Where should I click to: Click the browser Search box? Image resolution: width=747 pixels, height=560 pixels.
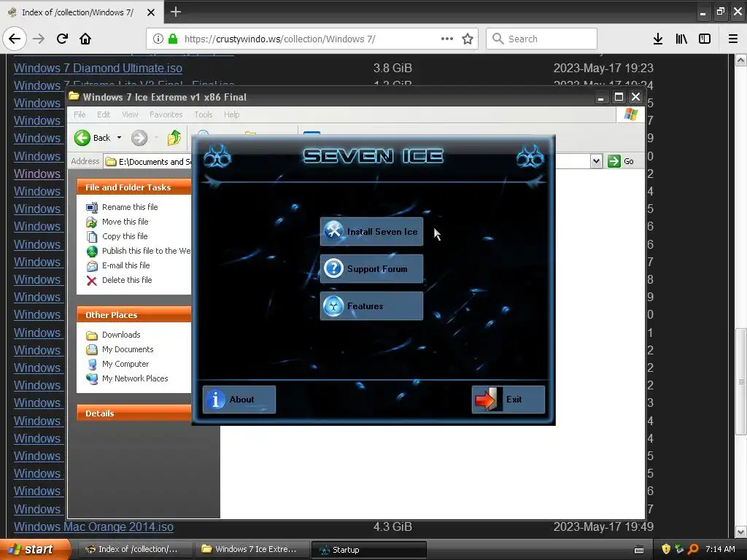coord(542,39)
